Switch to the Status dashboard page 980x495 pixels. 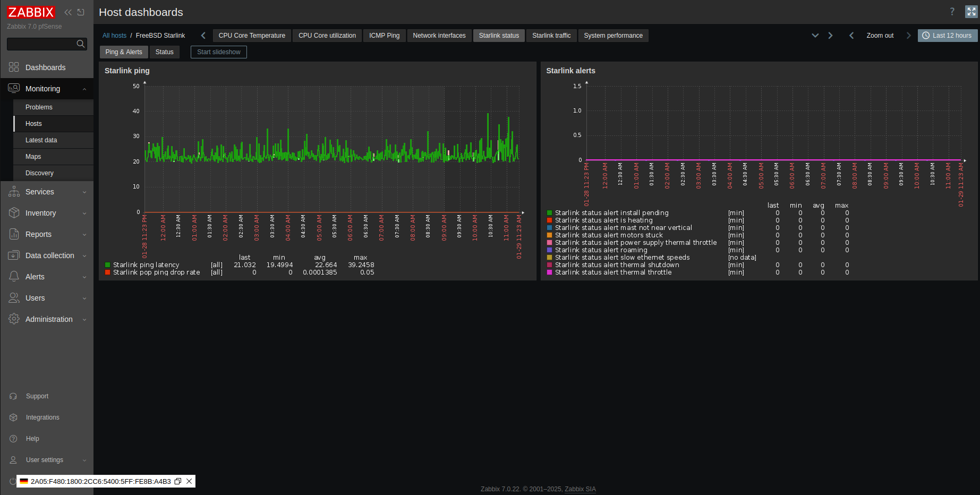point(165,52)
